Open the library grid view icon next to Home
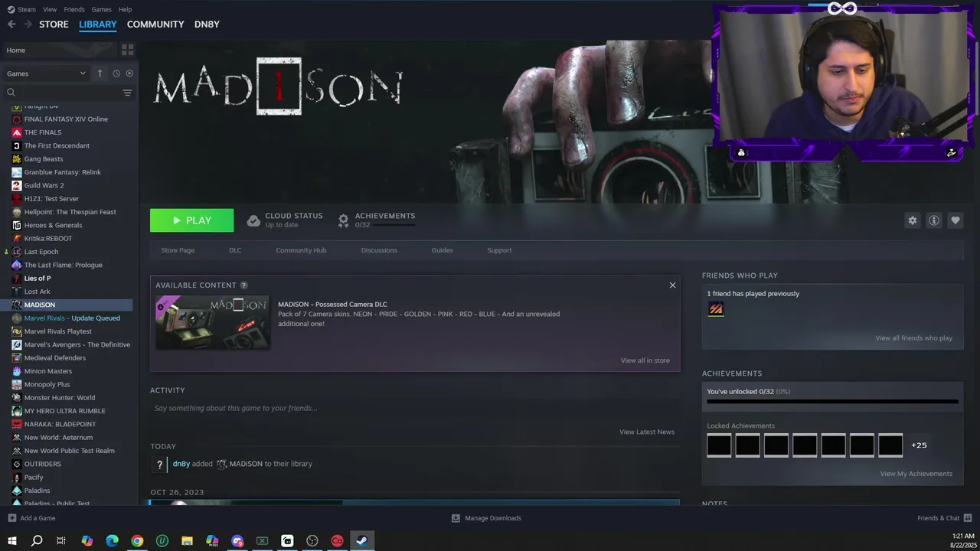 pos(127,50)
